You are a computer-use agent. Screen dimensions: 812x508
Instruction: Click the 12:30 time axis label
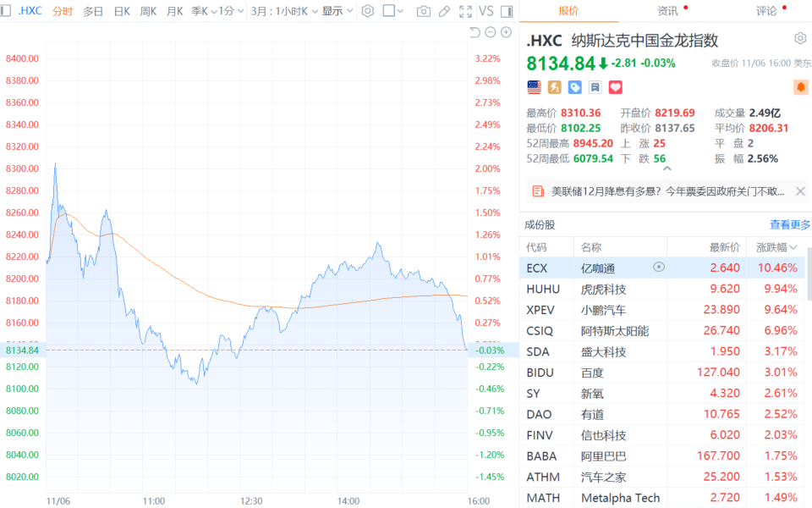[x=251, y=501]
